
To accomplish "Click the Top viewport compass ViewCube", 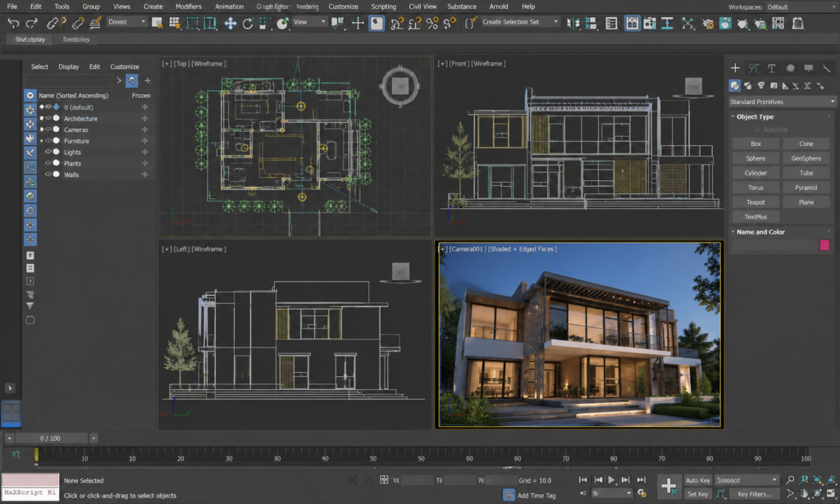I will pyautogui.click(x=400, y=85).
